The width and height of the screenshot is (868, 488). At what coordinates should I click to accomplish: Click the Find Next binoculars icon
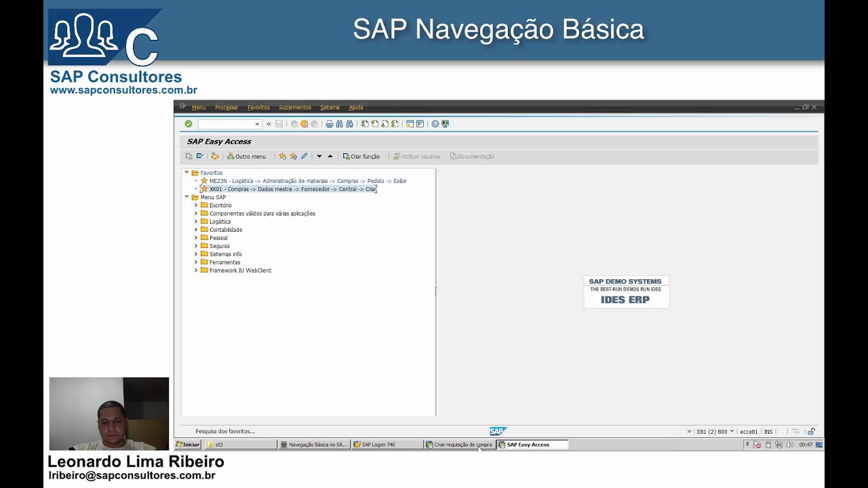click(350, 124)
